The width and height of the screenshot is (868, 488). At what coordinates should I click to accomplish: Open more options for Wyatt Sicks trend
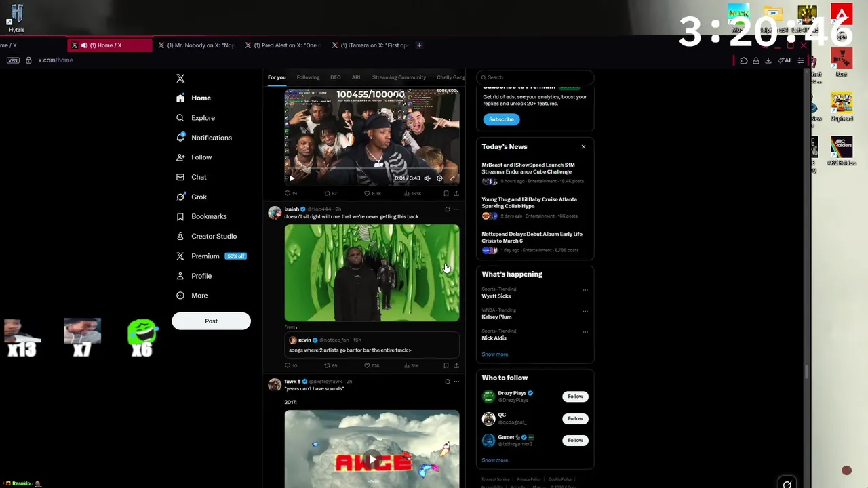tap(585, 290)
